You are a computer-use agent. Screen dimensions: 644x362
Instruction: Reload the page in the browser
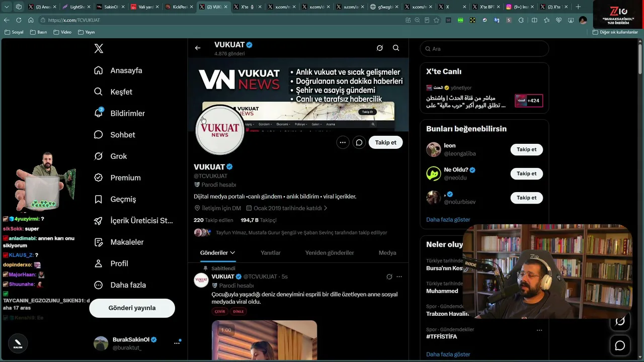[19, 20]
